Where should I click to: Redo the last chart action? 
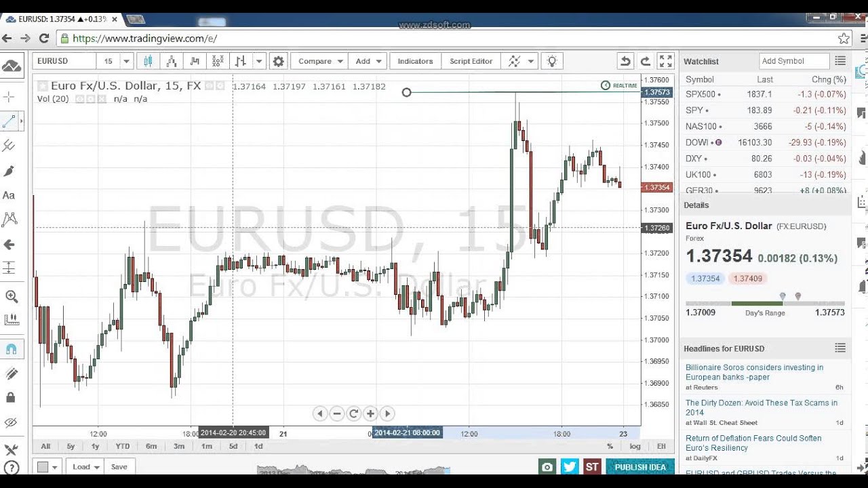click(x=645, y=61)
